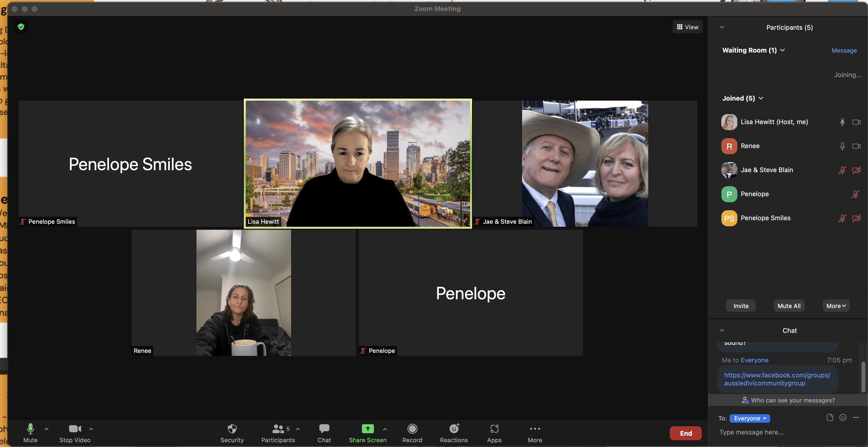Open the emoji picker in chat
The image size is (868, 447).
(843, 418)
